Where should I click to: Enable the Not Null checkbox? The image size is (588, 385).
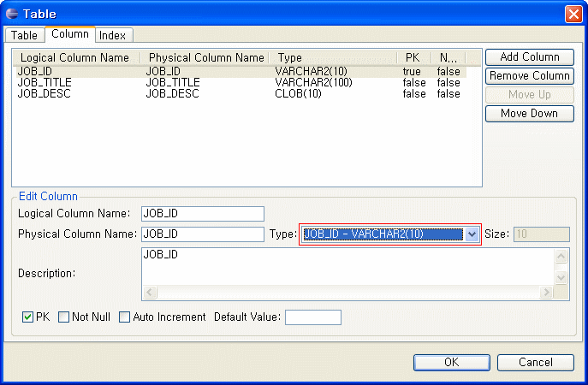64,317
